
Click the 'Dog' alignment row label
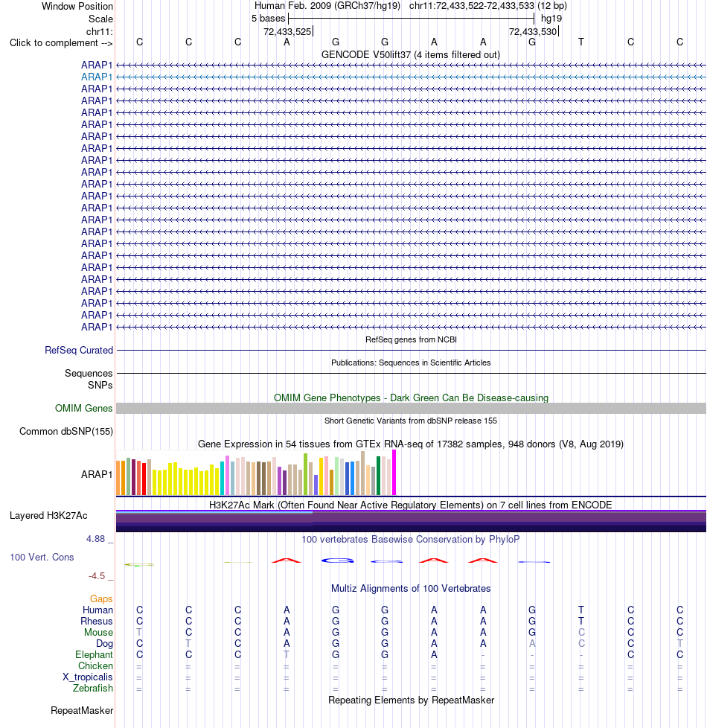104,643
